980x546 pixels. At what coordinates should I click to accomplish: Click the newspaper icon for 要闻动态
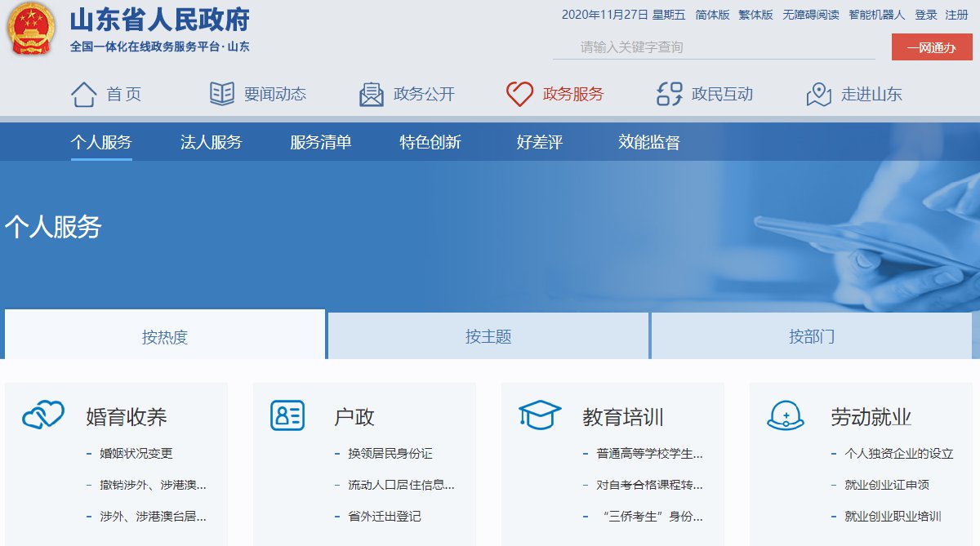(x=221, y=94)
